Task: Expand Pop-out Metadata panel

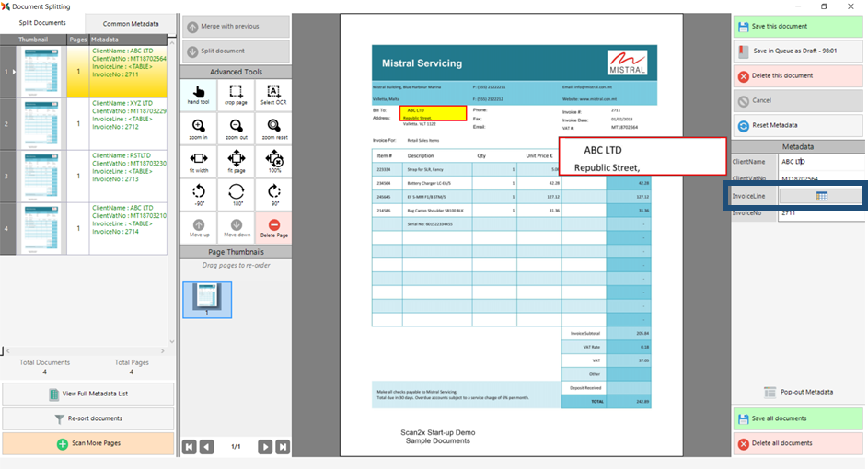Action: (799, 392)
